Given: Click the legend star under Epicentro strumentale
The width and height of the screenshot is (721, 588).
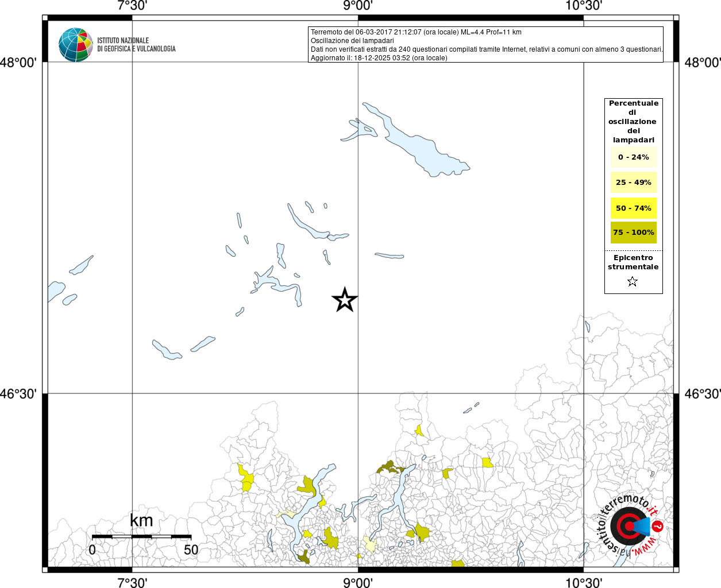Looking at the screenshot, I should pos(633,281).
